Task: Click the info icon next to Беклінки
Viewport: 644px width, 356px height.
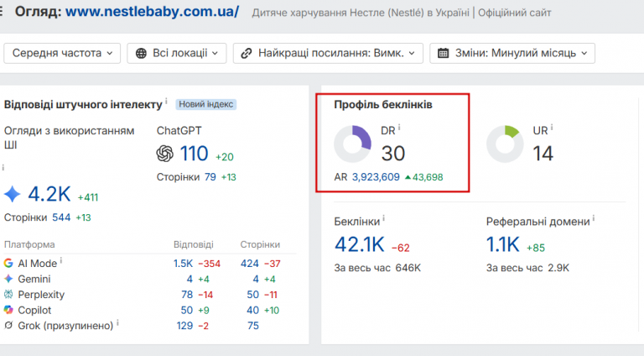Action: 383,218
